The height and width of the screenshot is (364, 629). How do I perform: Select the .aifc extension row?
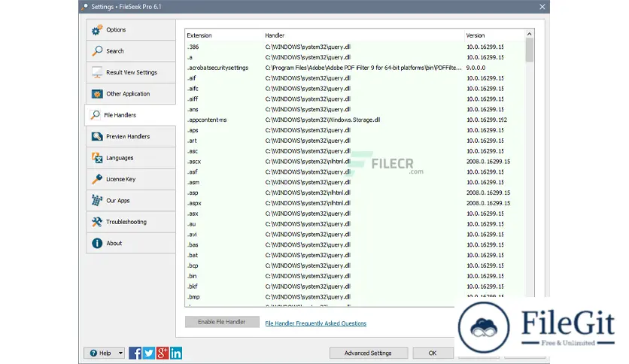pyautogui.click(x=354, y=89)
